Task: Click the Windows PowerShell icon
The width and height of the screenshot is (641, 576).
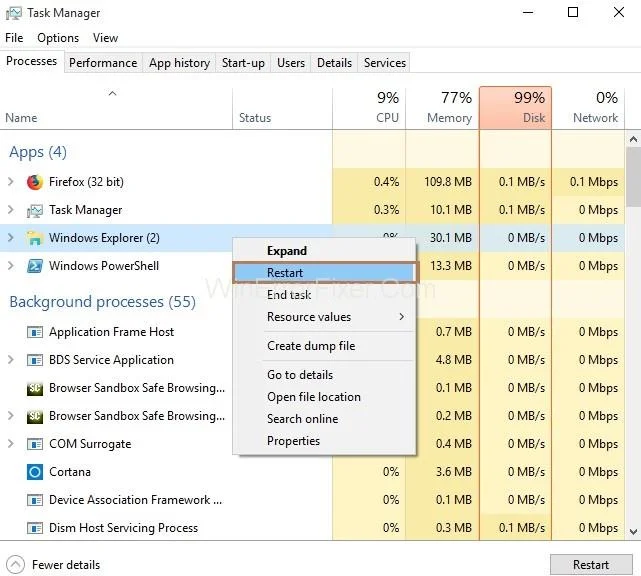Action: coord(35,266)
